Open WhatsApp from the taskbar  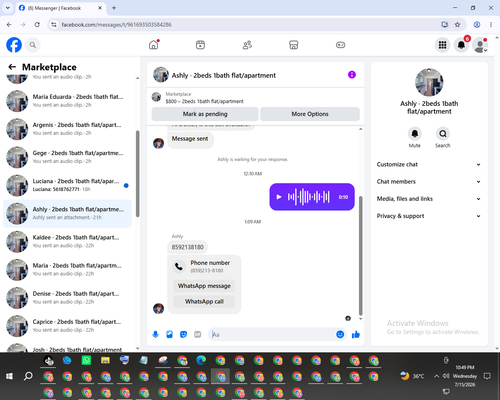click(x=86, y=360)
